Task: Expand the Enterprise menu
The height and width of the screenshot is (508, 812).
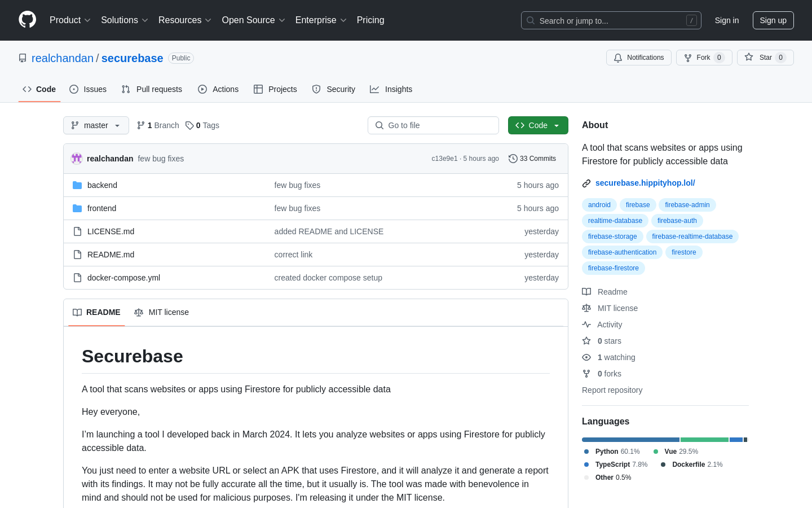Action: (321, 20)
